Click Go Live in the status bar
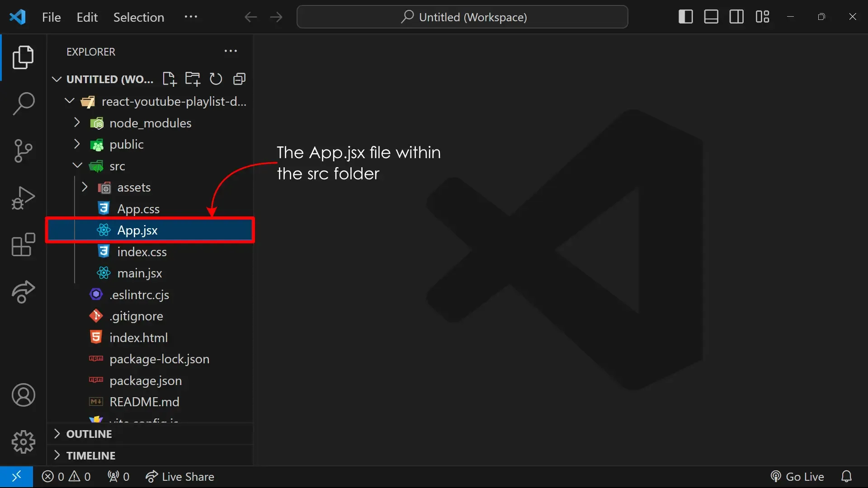The height and width of the screenshot is (488, 868). pos(797,476)
